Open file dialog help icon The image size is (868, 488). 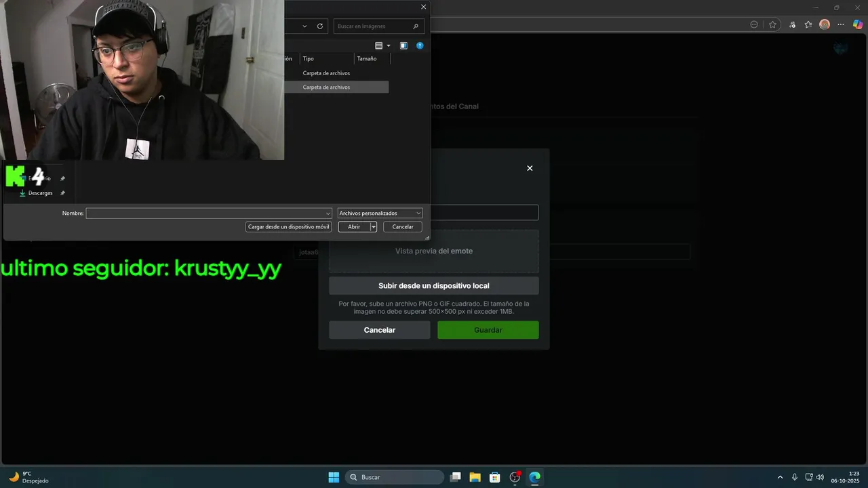[x=420, y=45]
